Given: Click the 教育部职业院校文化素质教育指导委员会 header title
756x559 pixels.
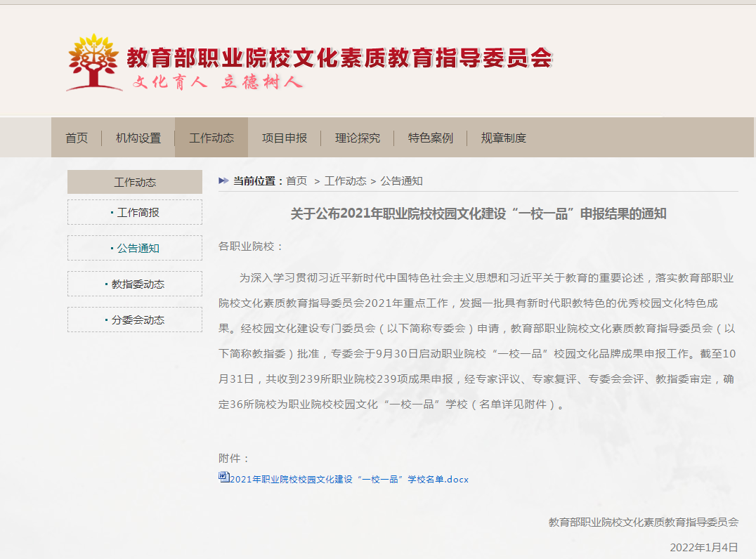Looking at the screenshot, I should pos(339,58).
